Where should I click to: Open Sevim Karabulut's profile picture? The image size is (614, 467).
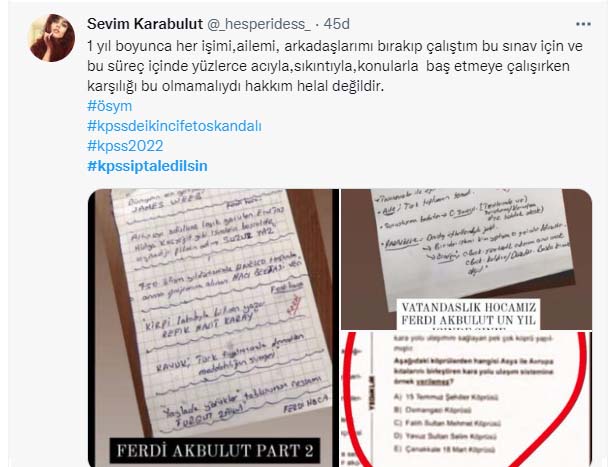click(x=52, y=38)
